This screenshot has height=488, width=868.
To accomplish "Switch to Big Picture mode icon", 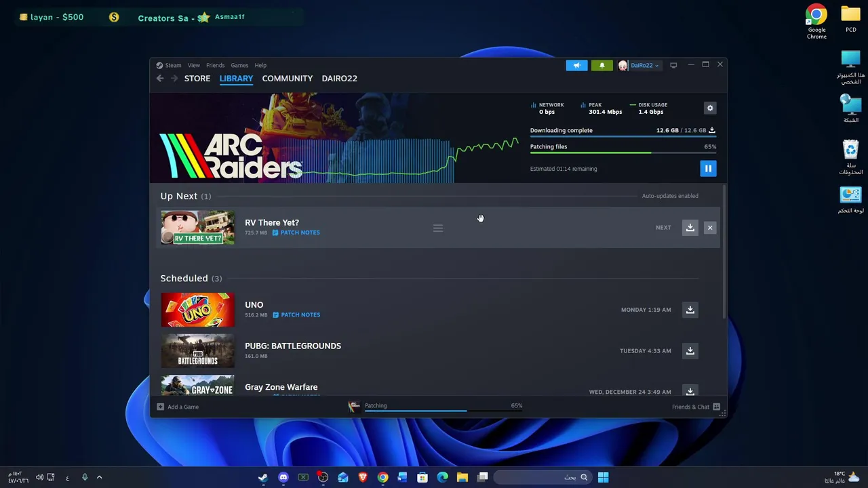I will [x=673, y=65].
